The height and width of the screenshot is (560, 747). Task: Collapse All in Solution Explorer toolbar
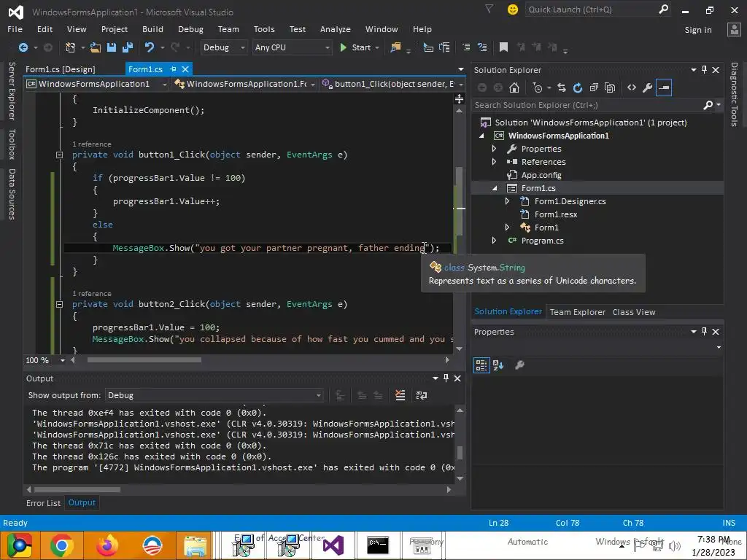pyautogui.click(x=594, y=87)
